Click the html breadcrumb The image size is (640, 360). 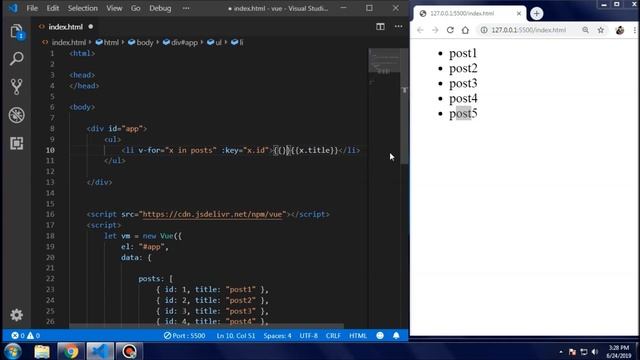pyautogui.click(x=111, y=42)
